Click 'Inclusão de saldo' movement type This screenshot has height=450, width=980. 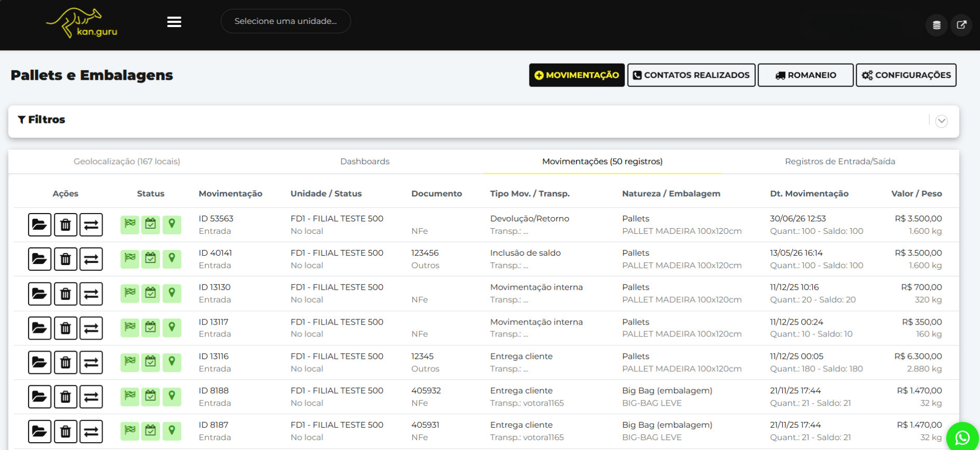[x=525, y=253]
